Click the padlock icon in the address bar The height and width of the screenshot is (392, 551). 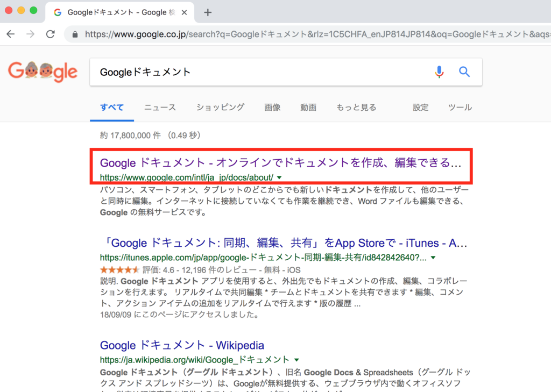pyautogui.click(x=74, y=33)
